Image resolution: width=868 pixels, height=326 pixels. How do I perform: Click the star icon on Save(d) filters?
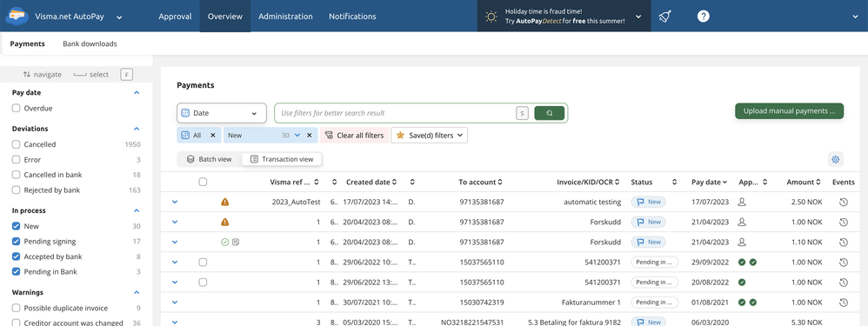(x=400, y=135)
